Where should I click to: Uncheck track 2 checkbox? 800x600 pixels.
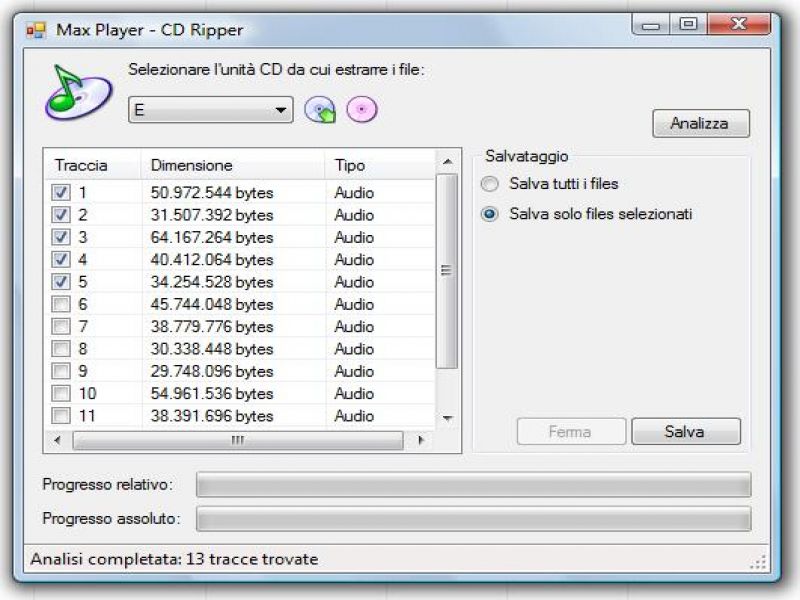click(61, 215)
